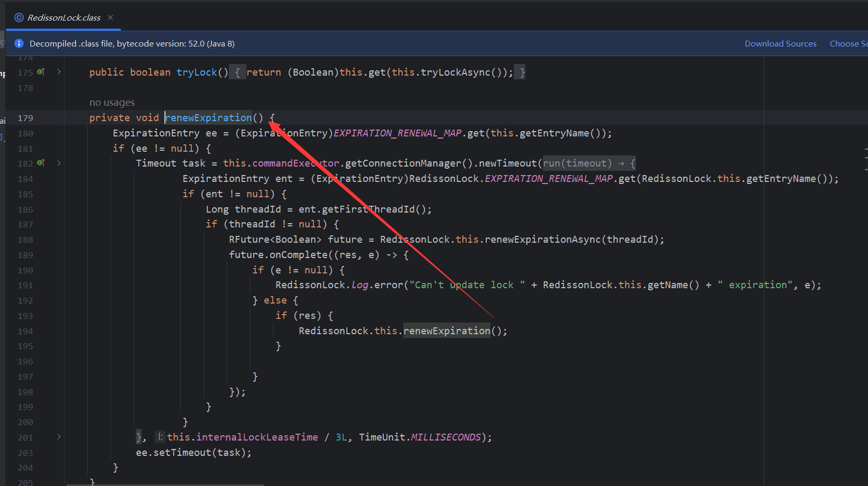Viewport: 868px width, 486px height.
Task: Click the tryLock method name on line 175
Action: coord(197,72)
